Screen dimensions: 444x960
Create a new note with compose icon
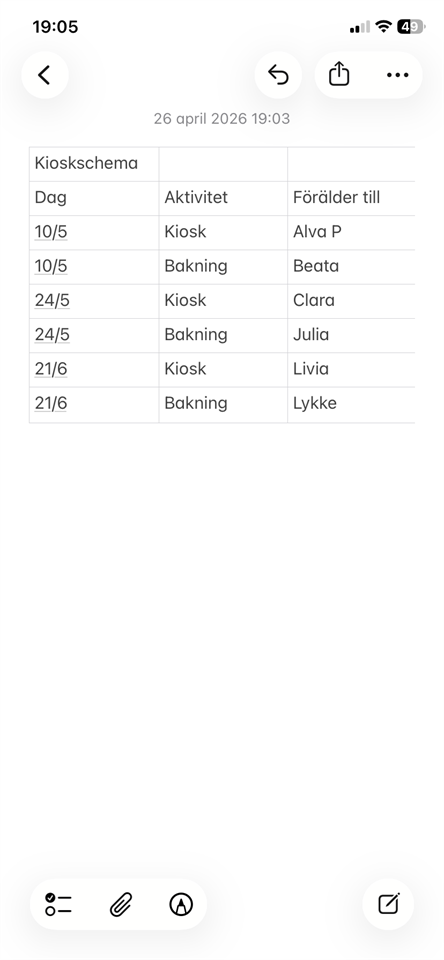(x=388, y=904)
